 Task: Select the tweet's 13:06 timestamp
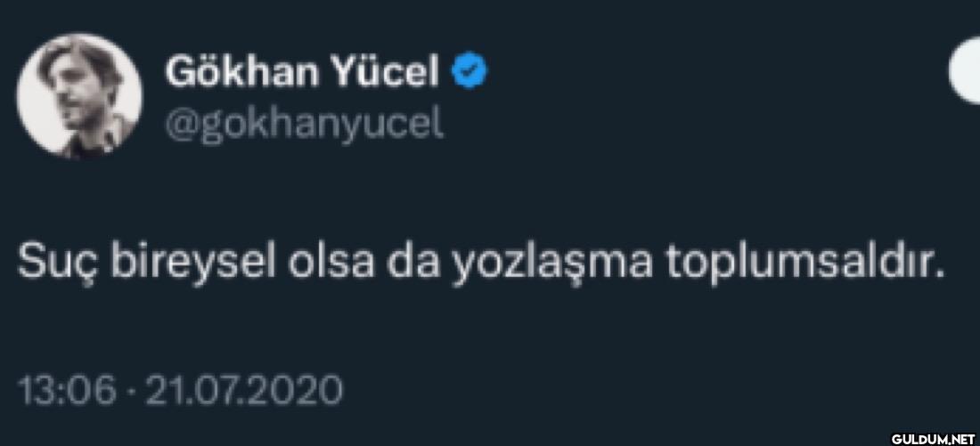[x=67, y=391]
